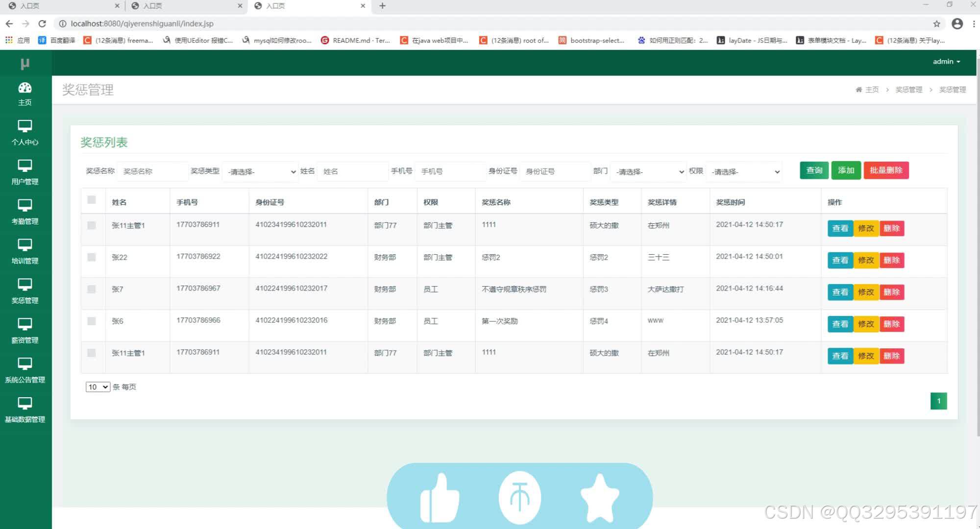
Task: Open the browser profile avatar icon
Action: click(x=957, y=24)
